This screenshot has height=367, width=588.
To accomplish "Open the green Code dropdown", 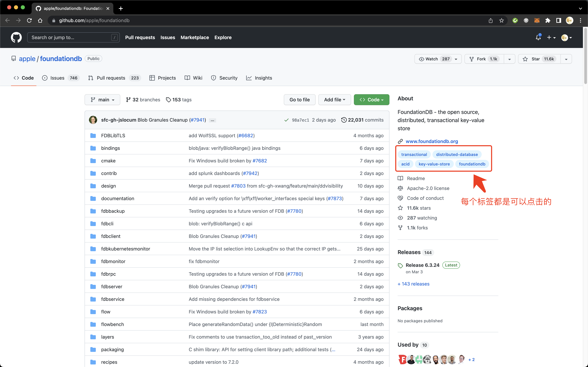I will click(371, 100).
